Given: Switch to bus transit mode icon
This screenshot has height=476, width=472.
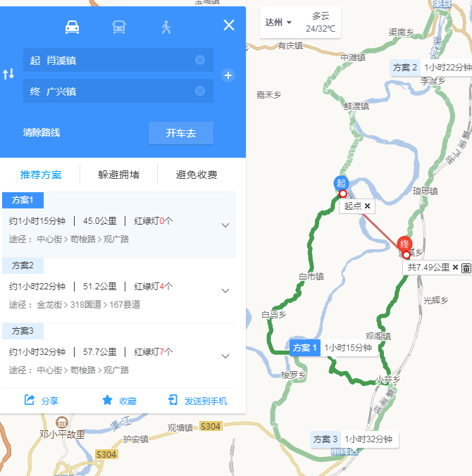Looking at the screenshot, I should pyautogui.click(x=119, y=27).
